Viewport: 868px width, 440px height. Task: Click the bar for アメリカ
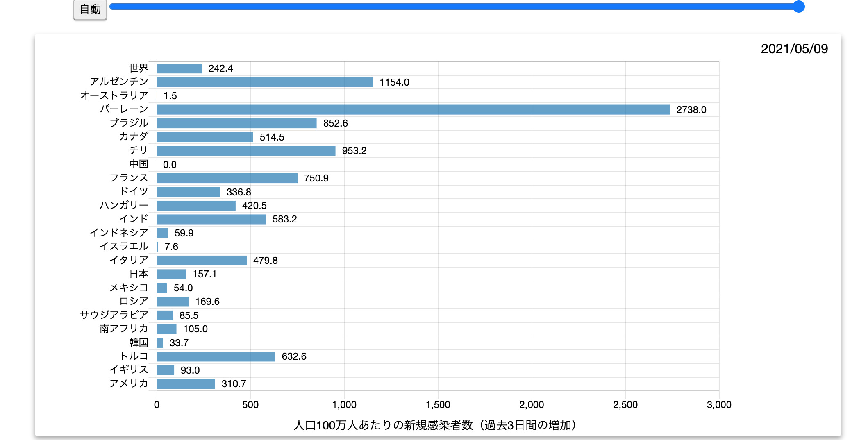point(186,384)
